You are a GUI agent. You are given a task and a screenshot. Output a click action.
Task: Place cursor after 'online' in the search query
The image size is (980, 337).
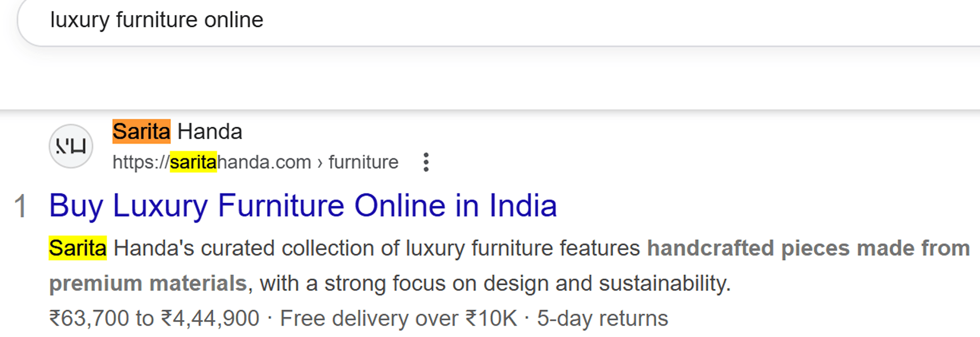265,20
